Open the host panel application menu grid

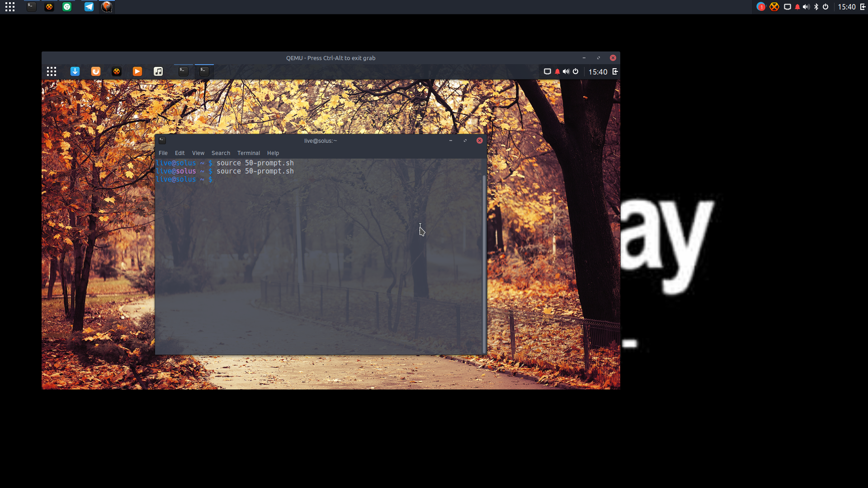10,7
